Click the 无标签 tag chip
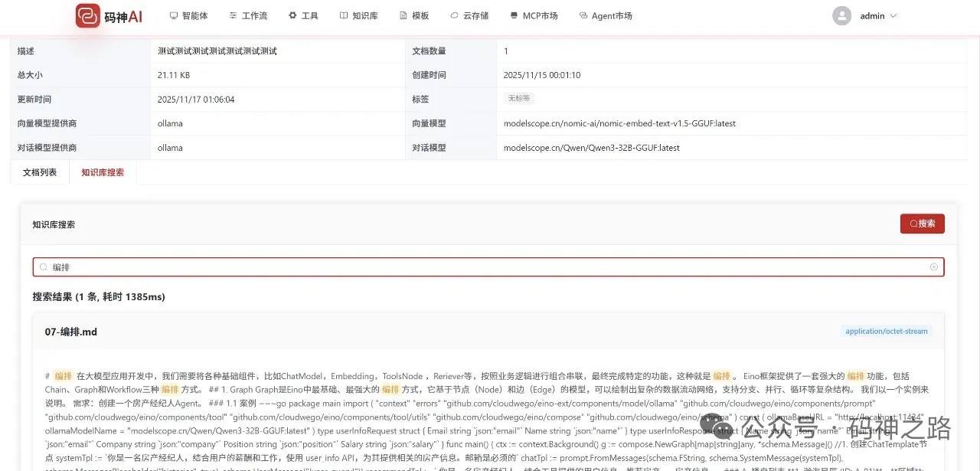The height and width of the screenshot is (471, 980). pyautogui.click(x=521, y=99)
